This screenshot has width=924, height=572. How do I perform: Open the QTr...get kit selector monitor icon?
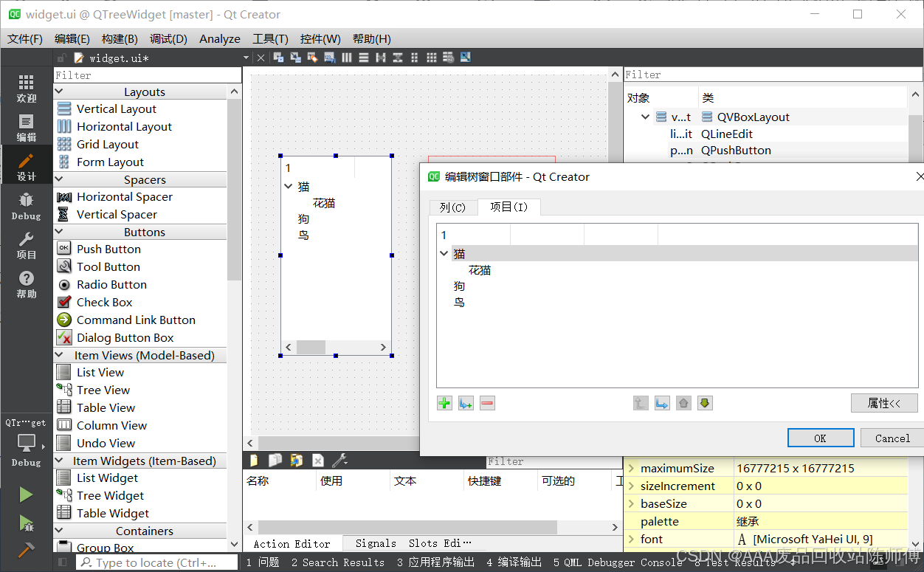tap(27, 443)
